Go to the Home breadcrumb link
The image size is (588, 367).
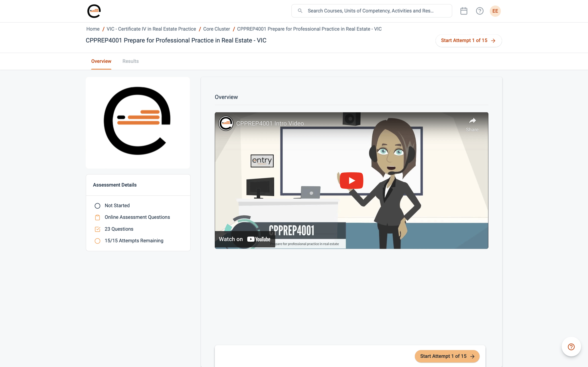coord(93,29)
